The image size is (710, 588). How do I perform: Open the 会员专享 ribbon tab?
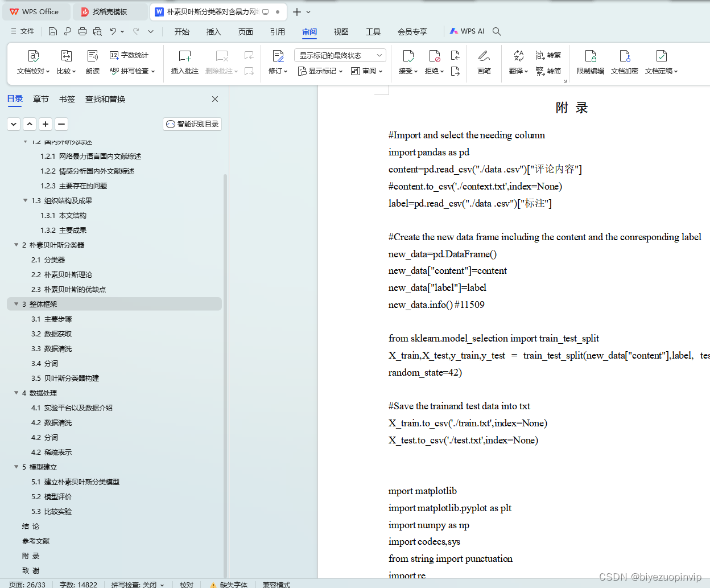(412, 32)
